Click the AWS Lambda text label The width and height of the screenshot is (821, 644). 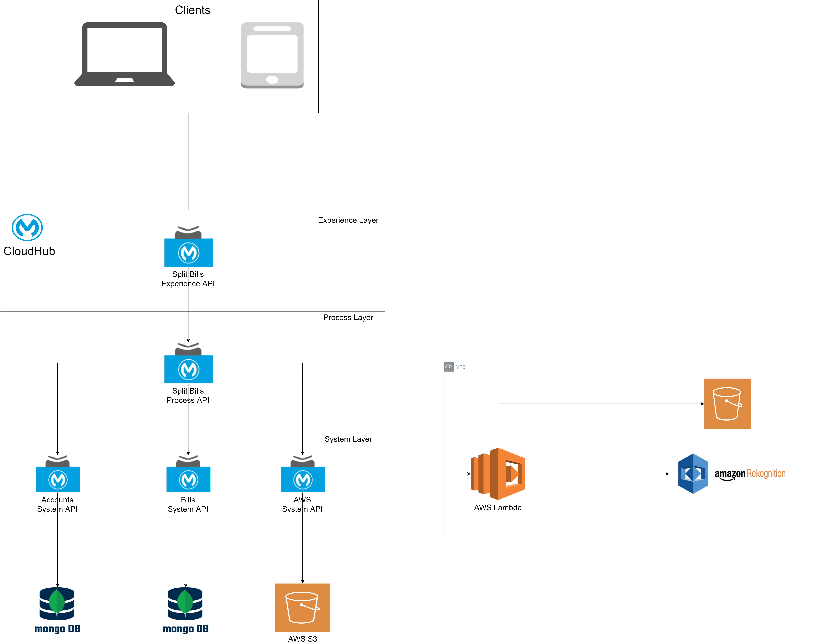coord(498,507)
